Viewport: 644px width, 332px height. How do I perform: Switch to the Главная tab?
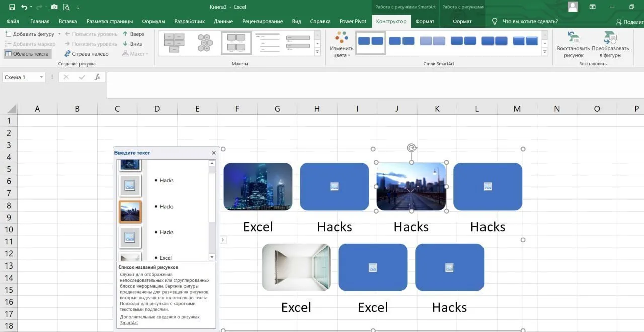pyautogui.click(x=40, y=22)
